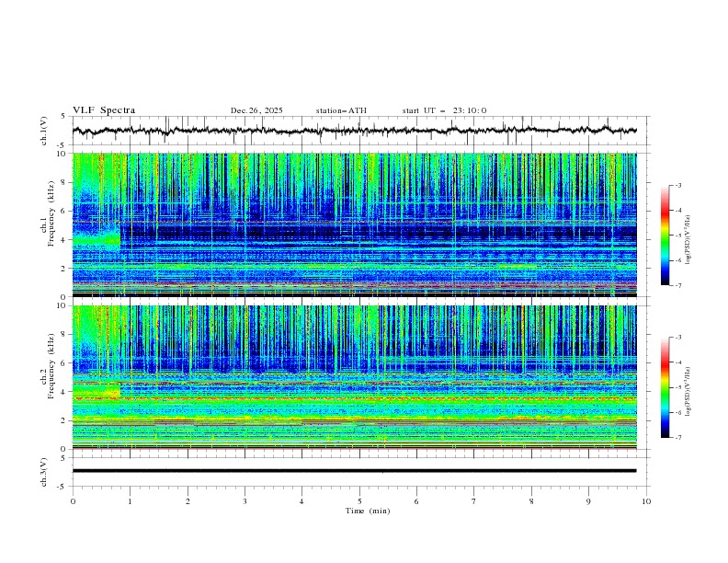The image size is (728, 563).
Task: Click the "VLF Spectra" title text
Action: tap(104, 110)
